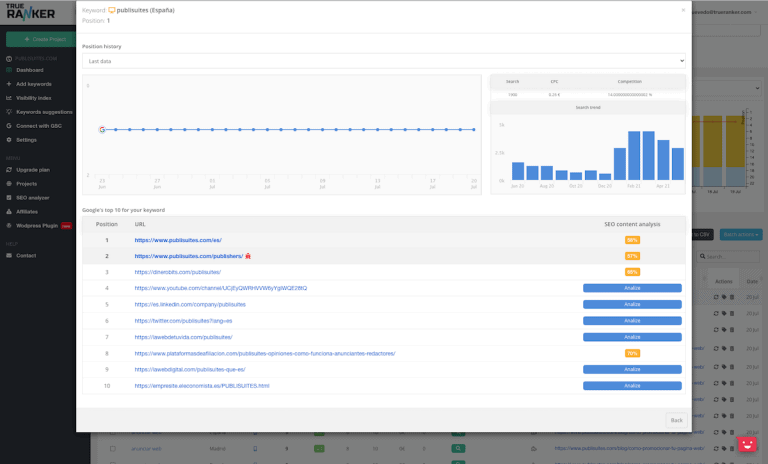Click the 57% SEO score badge

(632, 256)
